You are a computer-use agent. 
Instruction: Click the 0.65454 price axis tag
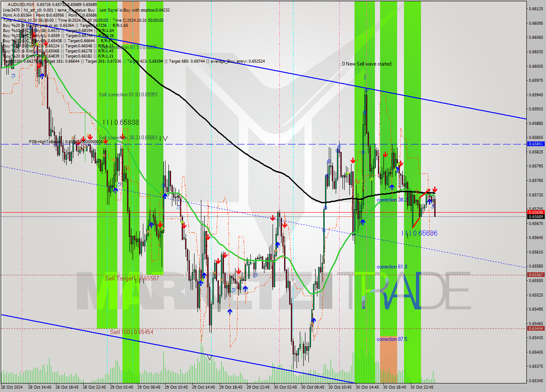click(x=536, y=328)
